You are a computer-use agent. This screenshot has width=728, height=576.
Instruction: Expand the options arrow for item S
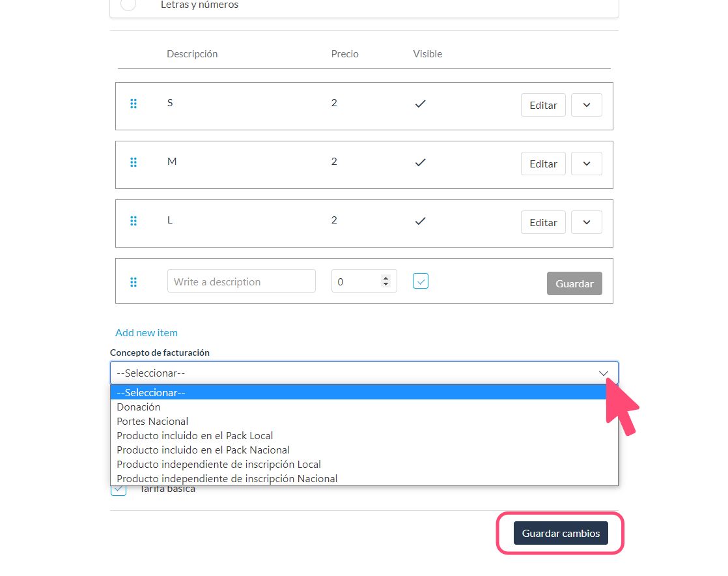pos(587,105)
